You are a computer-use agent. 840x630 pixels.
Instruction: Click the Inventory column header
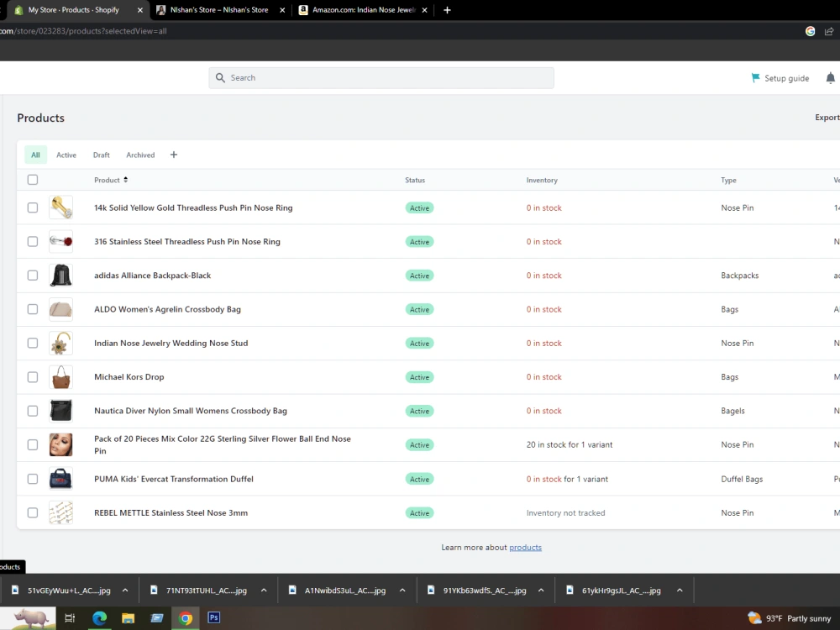tap(542, 180)
